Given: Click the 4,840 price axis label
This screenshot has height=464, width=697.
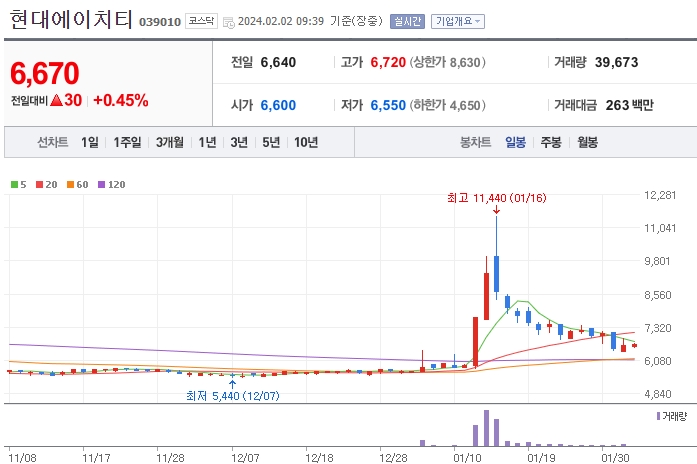Looking at the screenshot, I should tap(658, 394).
